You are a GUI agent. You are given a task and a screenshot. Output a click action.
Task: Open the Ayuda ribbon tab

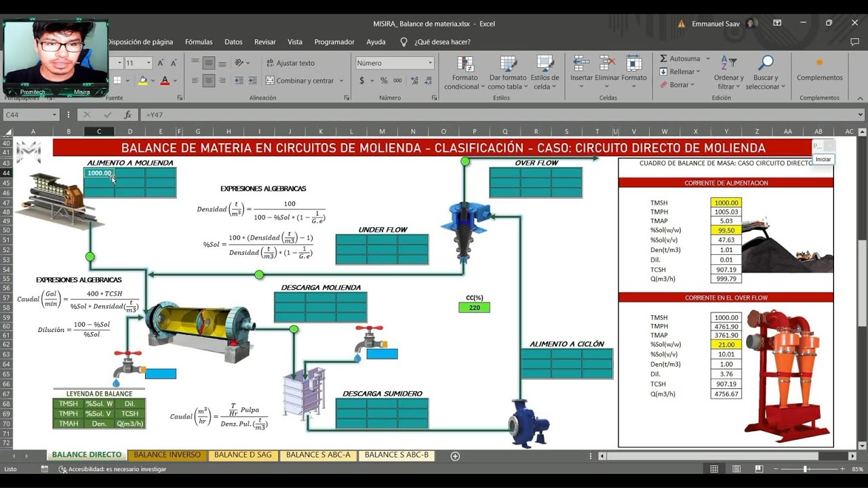point(376,42)
